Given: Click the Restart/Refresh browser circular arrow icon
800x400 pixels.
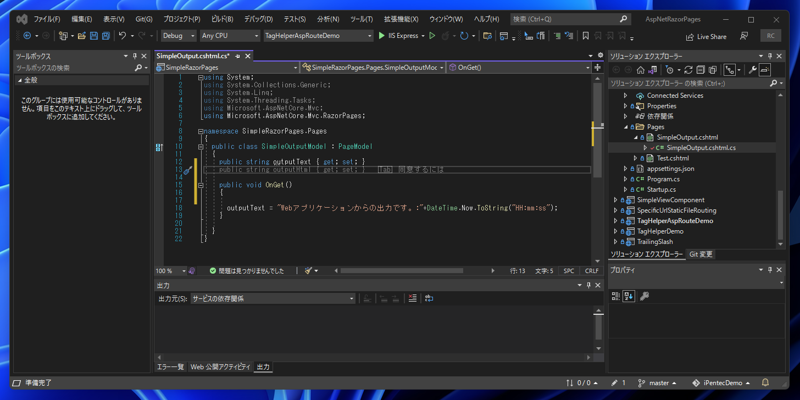Looking at the screenshot, I should pos(464,36).
